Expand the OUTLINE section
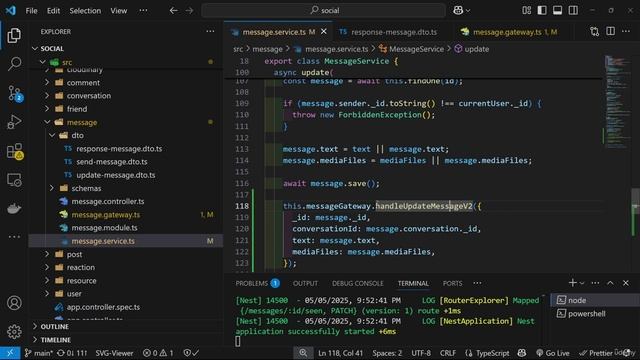640x360 pixels. click(x=54, y=327)
